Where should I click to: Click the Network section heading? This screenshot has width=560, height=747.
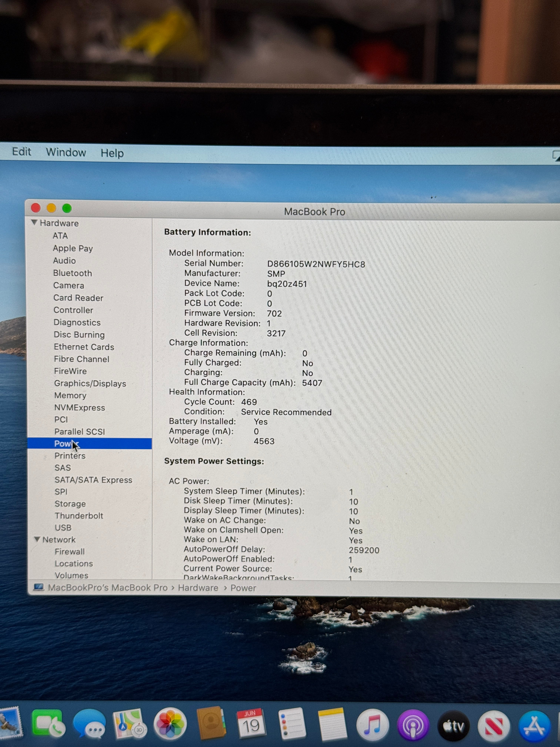tap(59, 539)
